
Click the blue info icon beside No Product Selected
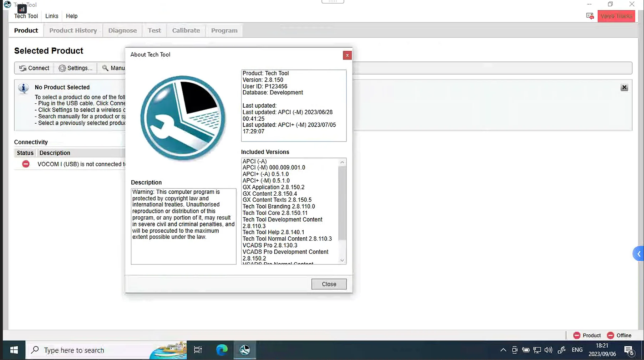pyautogui.click(x=24, y=88)
